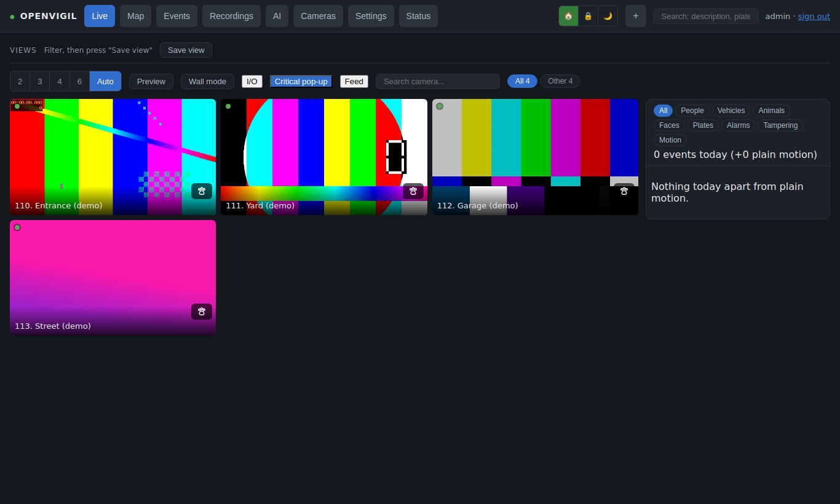Set grid layout to 6 columns
Viewport: 840px width, 504px height.
[x=79, y=81]
